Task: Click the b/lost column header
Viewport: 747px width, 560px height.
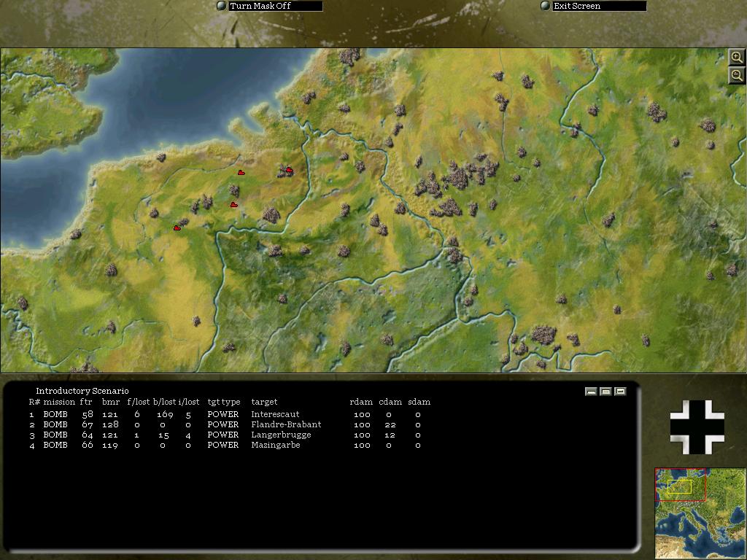Action: [164, 402]
